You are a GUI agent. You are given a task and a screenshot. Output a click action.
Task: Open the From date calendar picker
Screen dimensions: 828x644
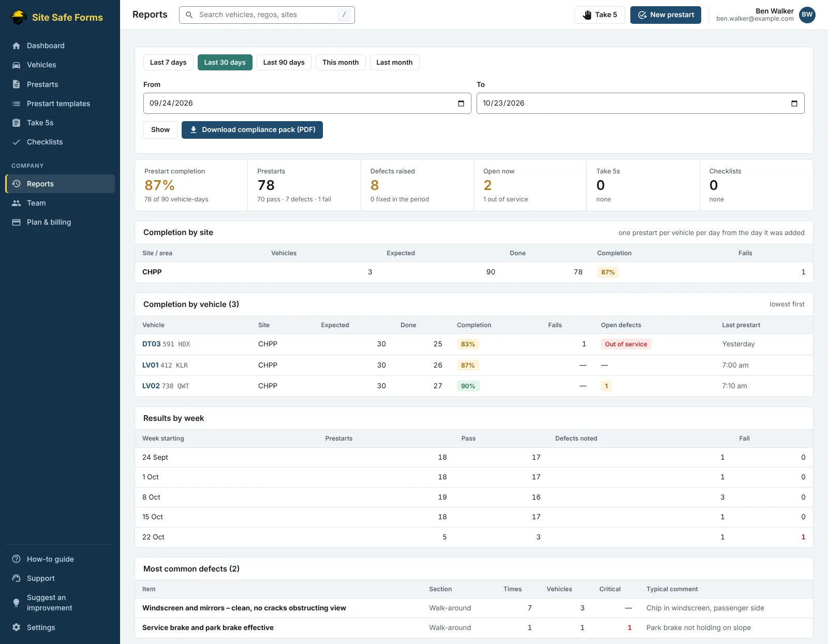coord(461,104)
